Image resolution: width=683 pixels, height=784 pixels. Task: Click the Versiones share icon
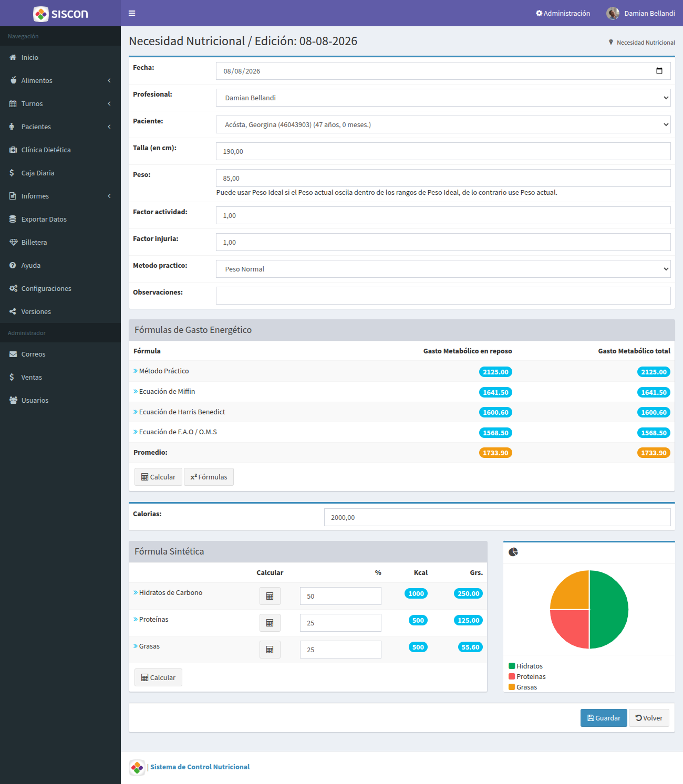point(13,311)
